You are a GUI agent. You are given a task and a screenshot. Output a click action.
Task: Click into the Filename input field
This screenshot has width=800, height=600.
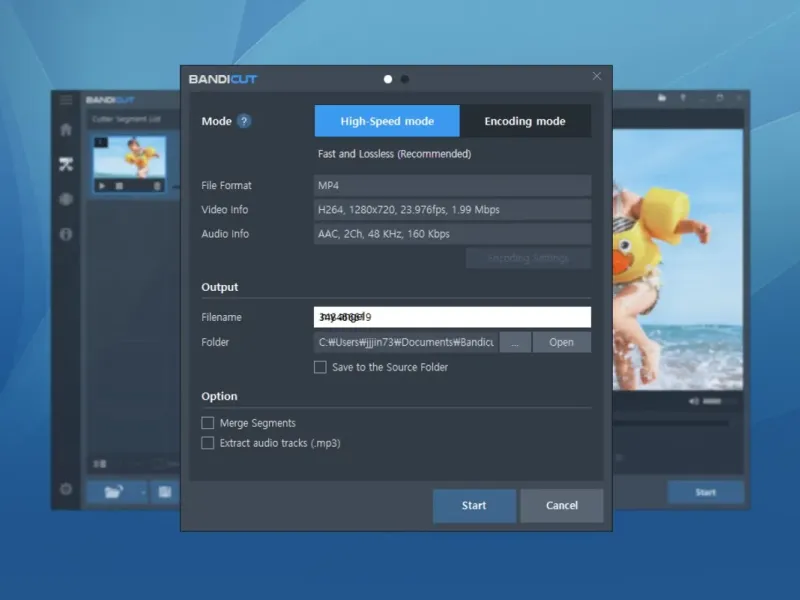452,317
